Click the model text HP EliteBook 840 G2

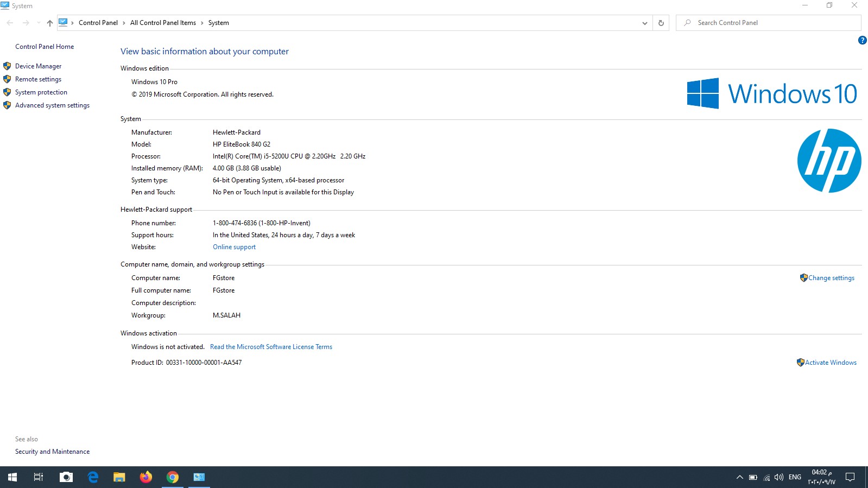click(x=242, y=144)
